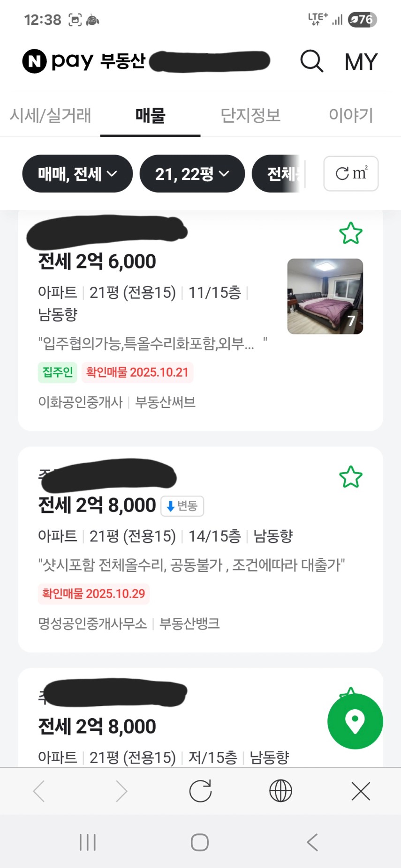Image resolution: width=401 pixels, height=868 pixels.
Task: Switch to the 시세/실거래 tab
Action: tap(51, 115)
